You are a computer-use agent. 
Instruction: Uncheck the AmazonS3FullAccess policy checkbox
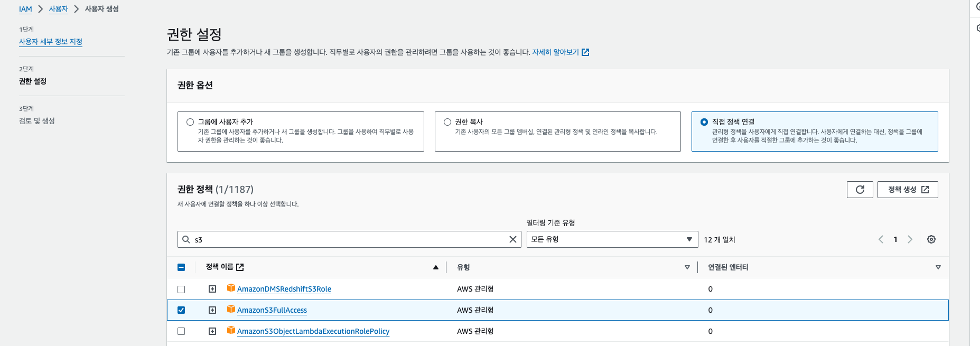pos(181,310)
